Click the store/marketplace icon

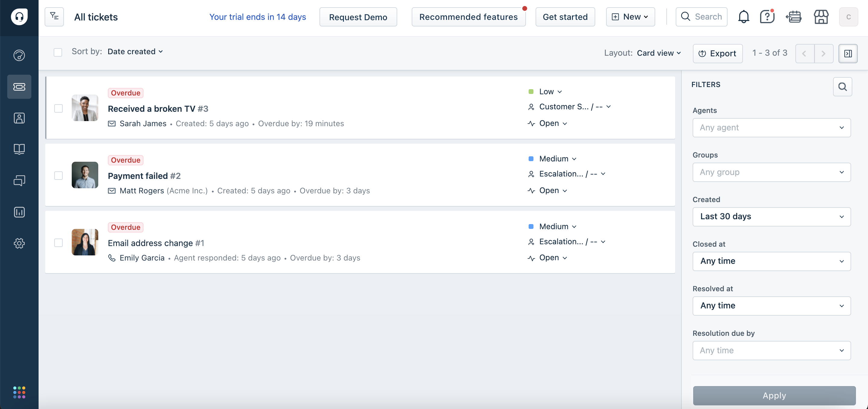point(821,17)
